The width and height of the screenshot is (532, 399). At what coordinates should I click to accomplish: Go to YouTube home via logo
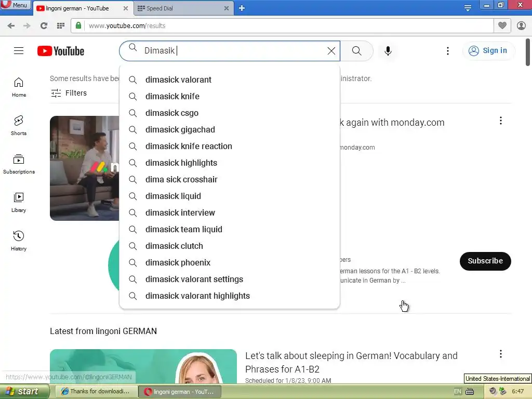(x=61, y=51)
